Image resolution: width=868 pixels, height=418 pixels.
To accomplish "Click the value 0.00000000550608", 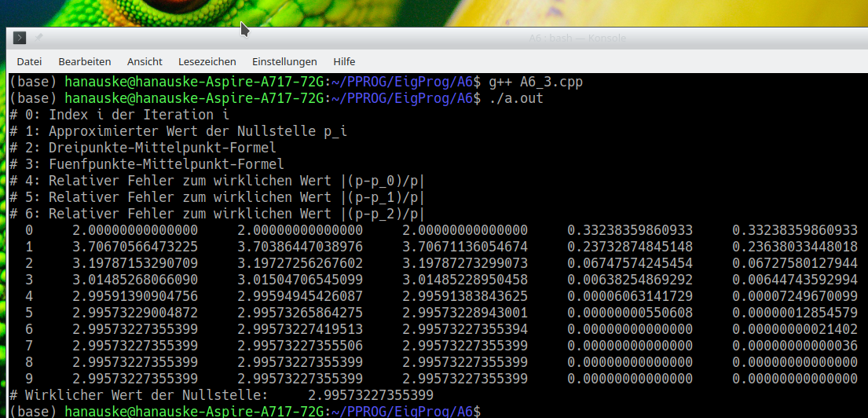I will tap(630, 313).
